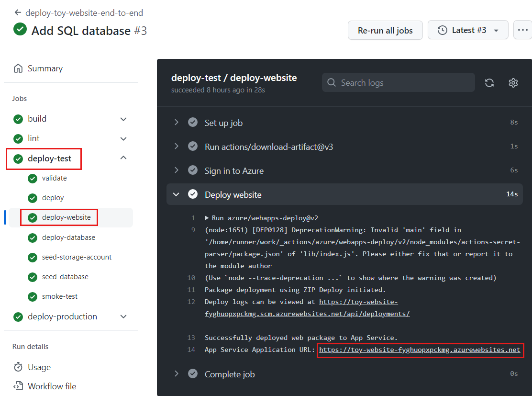This screenshot has width=532, height=396.
Task: Click the 'succeeded 8 hours ago in 28s' text
Action: point(218,90)
